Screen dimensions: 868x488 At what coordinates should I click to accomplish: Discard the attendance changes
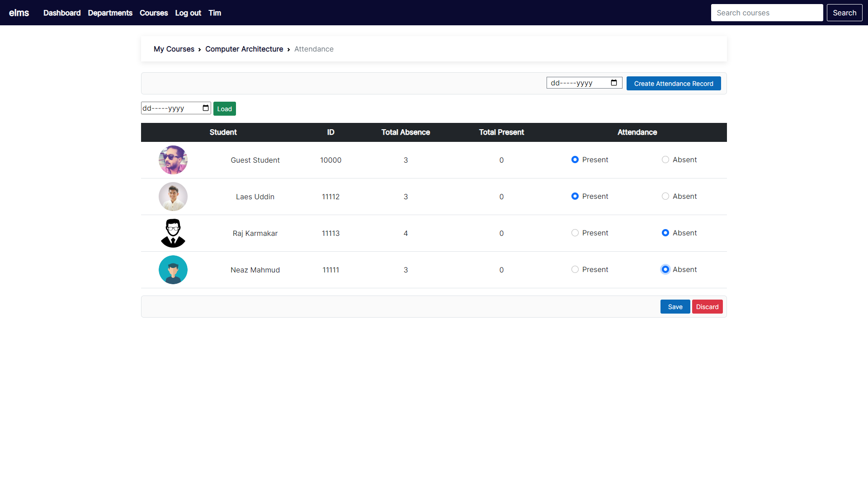[x=708, y=307]
